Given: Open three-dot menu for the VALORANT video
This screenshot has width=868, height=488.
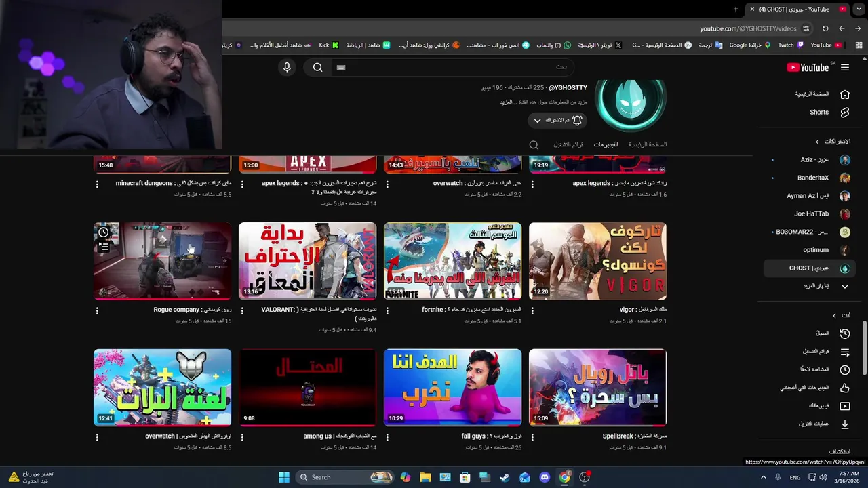Looking at the screenshot, I should coord(242,310).
